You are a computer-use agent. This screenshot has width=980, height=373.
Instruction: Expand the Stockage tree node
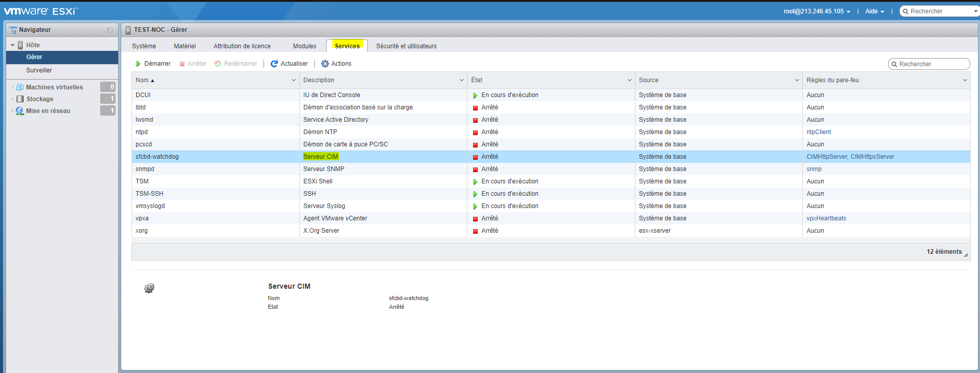click(x=12, y=99)
